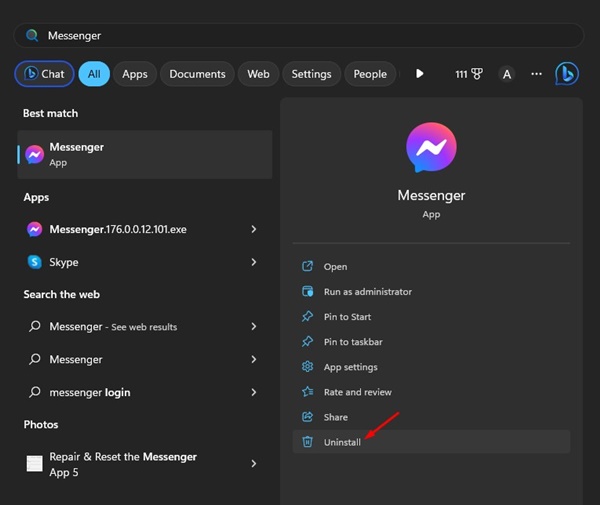Select Pin to taskbar option
This screenshot has width=600, height=505.
click(x=353, y=342)
